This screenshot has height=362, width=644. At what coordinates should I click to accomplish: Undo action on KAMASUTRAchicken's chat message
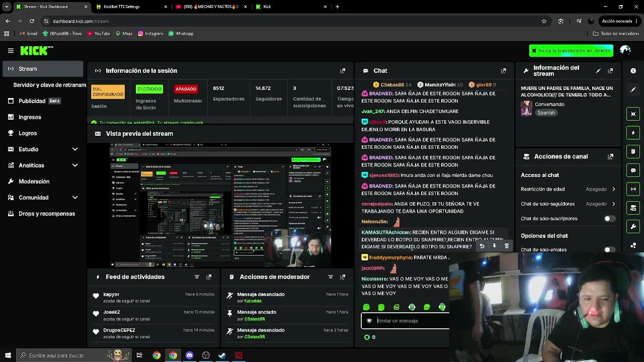(482, 246)
